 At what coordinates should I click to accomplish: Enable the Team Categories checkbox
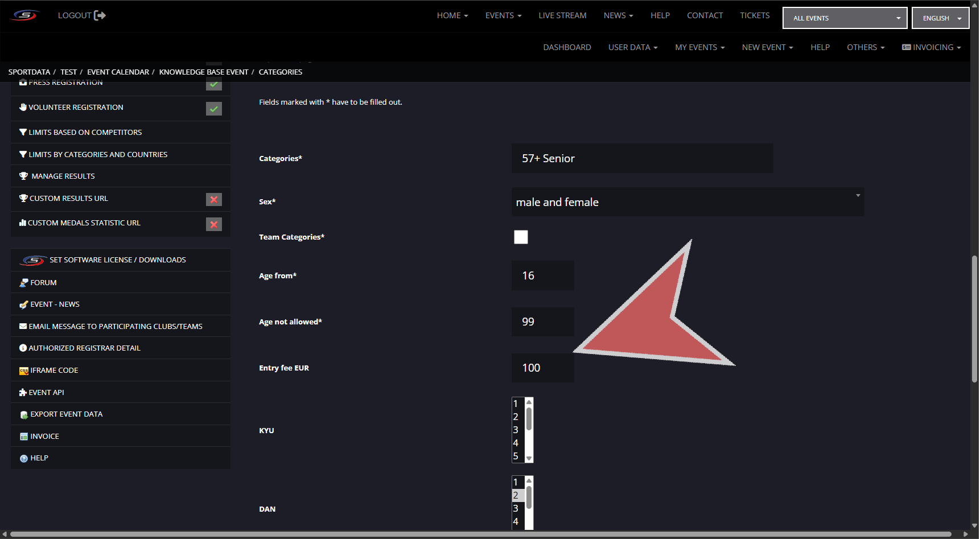pos(521,237)
